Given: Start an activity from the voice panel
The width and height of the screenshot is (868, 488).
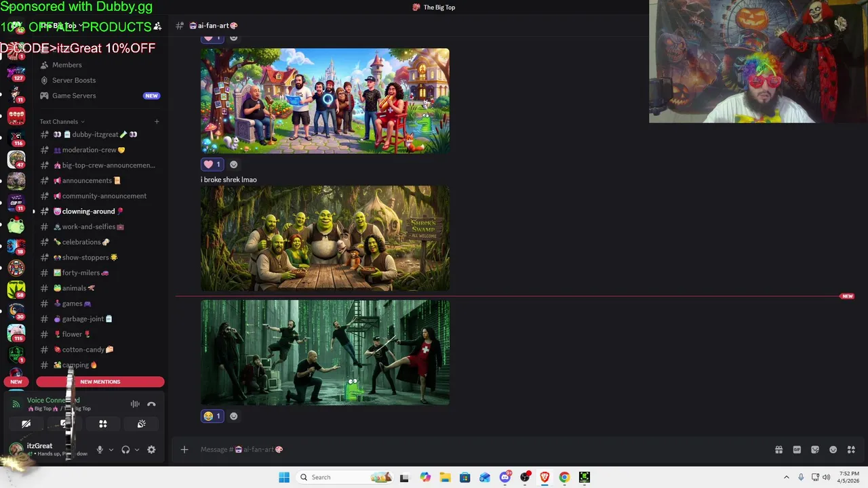Looking at the screenshot, I should pyautogui.click(x=103, y=424).
